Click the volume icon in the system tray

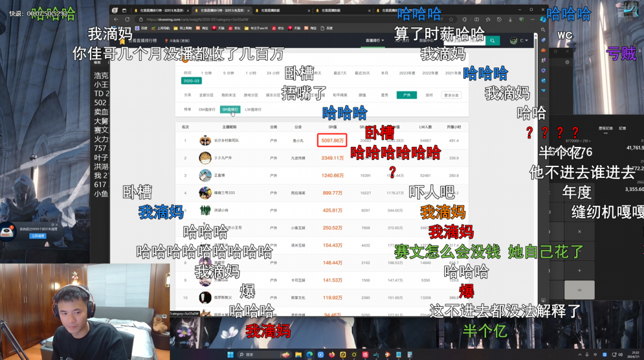coord(620,355)
